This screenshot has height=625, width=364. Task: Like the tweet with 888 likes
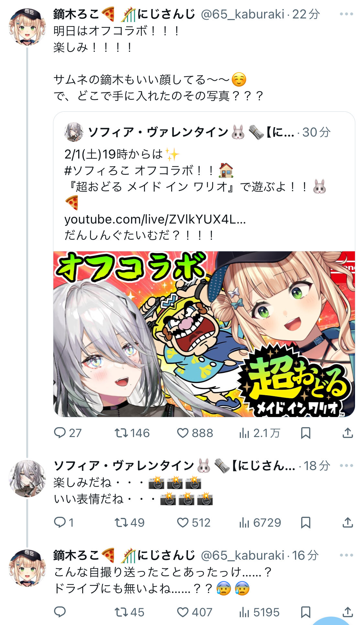pyautogui.click(x=195, y=433)
